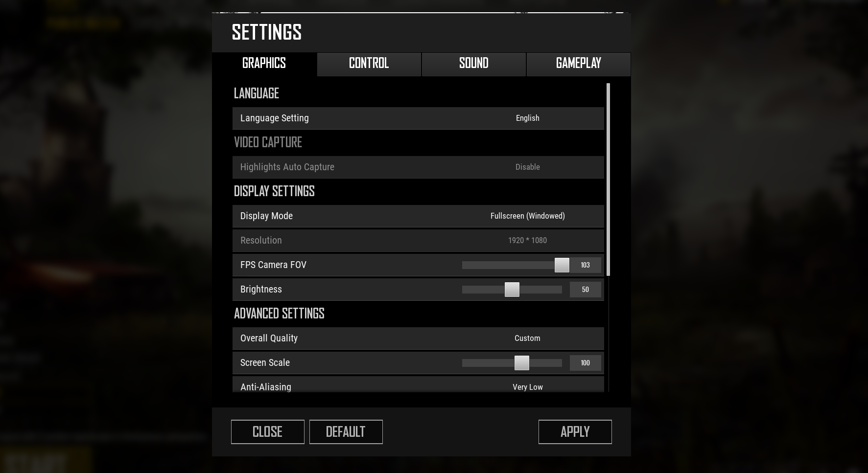Open the Language Setting dropdown showing English
Viewport: 868px width, 473px height.
tap(527, 118)
